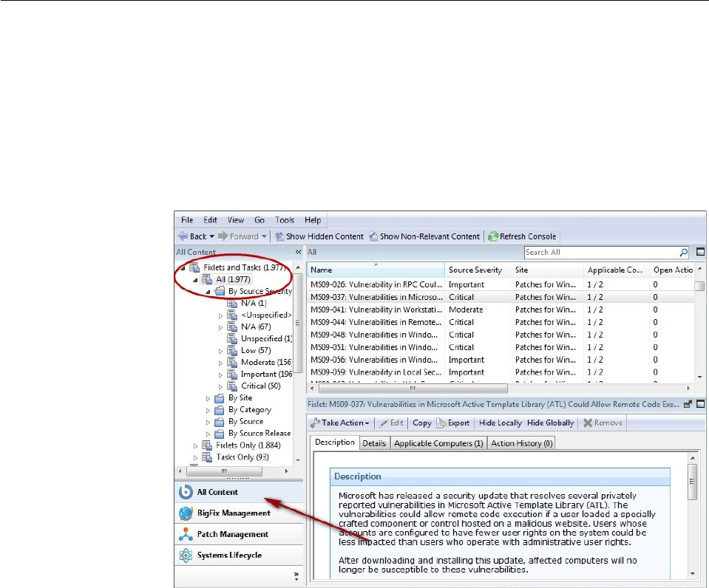Open the View menu
The height and width of the screenshot is (588, 709).
pos(236,220)
